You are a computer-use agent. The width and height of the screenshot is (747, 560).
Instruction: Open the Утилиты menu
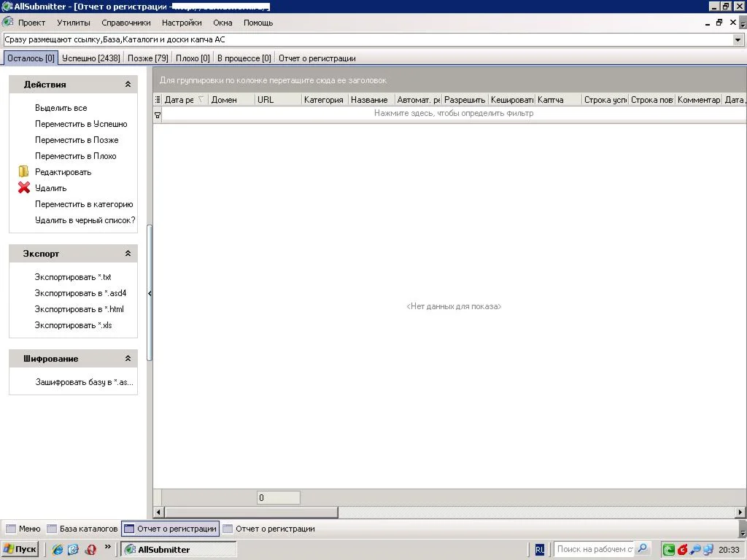coord(74,23)
